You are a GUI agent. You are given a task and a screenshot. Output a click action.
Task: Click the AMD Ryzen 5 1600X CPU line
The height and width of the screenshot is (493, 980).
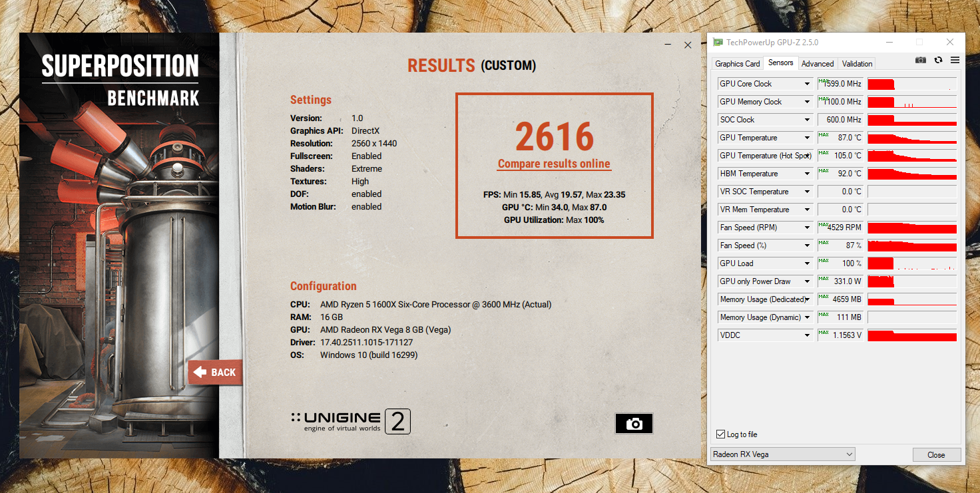tap(436, 305)
